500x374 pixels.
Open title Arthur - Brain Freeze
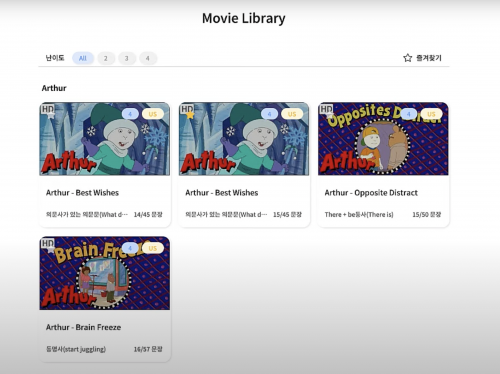coord(83,327)
